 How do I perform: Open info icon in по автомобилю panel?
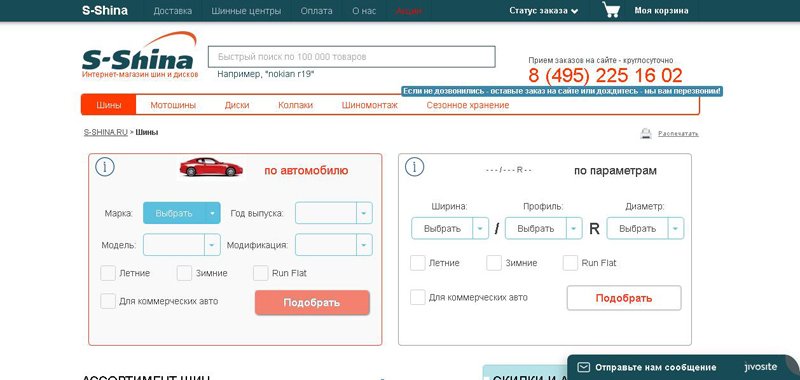coord(105,167)
